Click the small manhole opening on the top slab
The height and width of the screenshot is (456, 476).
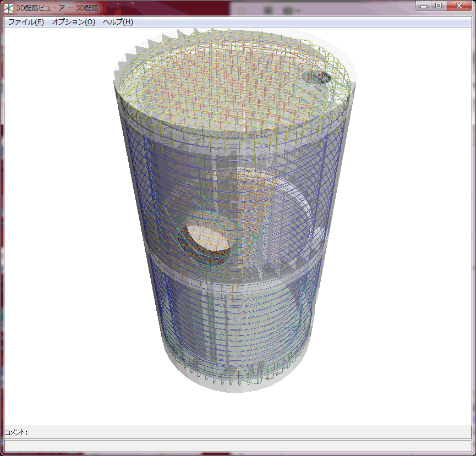(316, 77)
